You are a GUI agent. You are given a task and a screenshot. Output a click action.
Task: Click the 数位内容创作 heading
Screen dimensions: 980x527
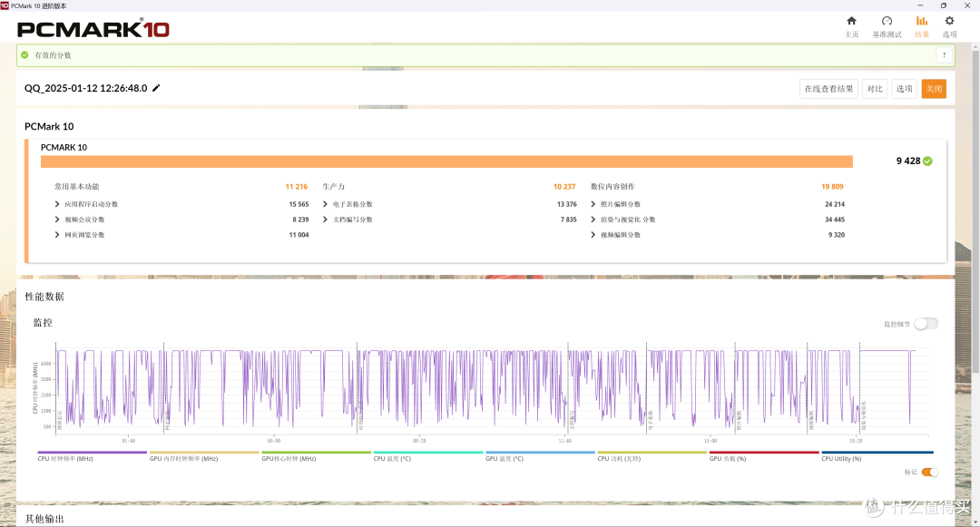(612, 187)
